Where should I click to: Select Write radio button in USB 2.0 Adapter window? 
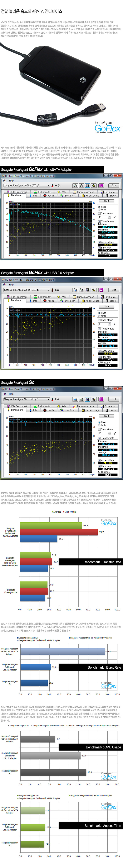tap(99, 316)
